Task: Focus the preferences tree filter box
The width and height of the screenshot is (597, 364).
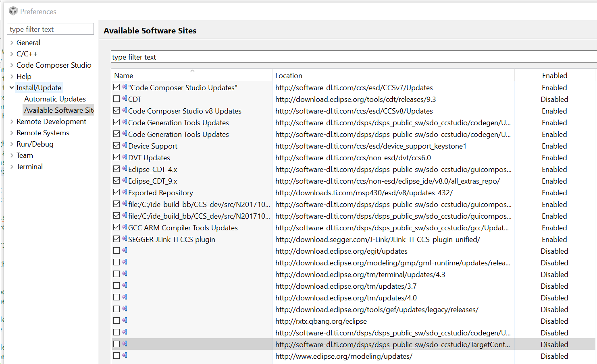Action: 50,29
